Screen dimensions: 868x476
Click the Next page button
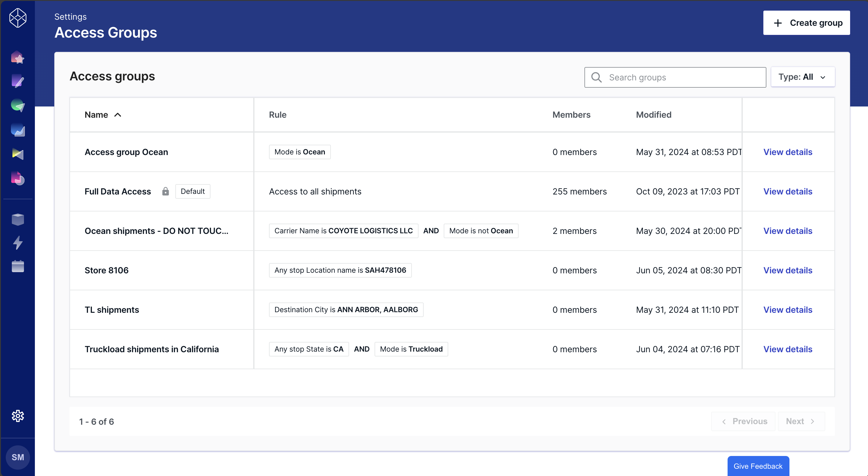click(x=801, y=421)
